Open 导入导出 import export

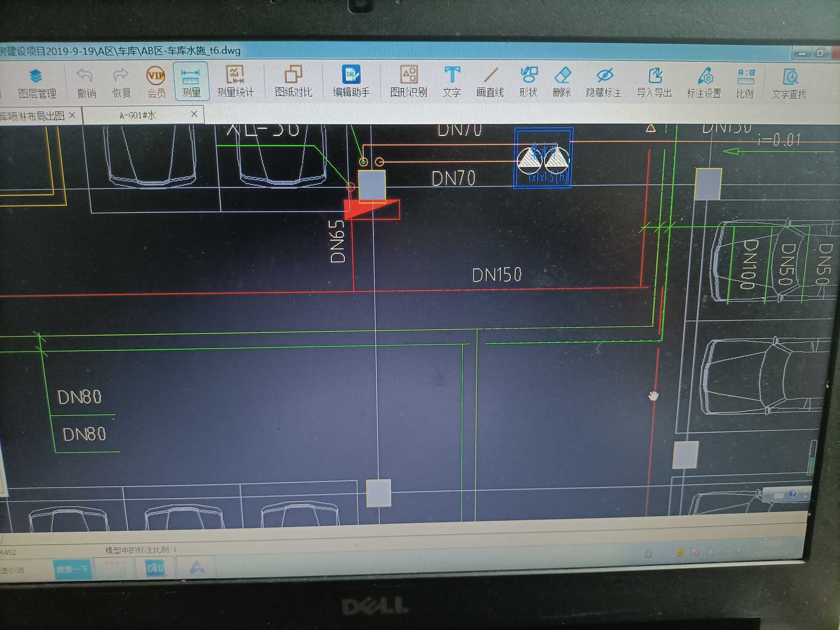click(x=654, y=82)
